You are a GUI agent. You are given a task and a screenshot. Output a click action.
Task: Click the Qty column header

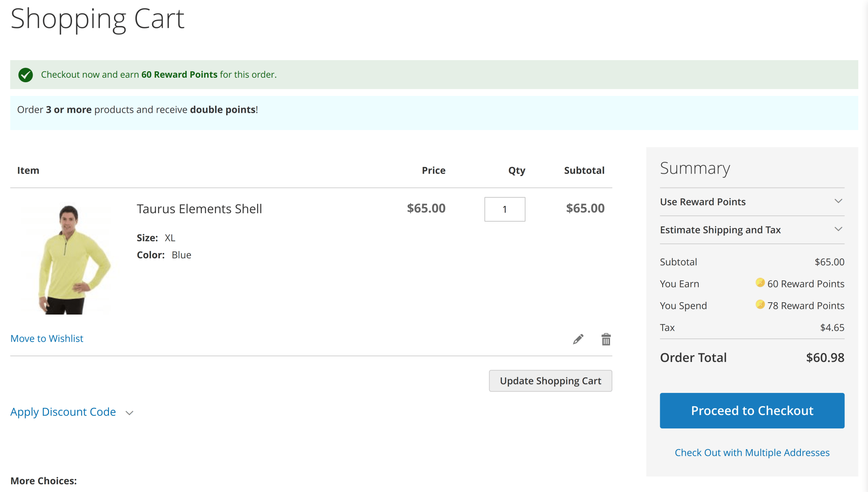click(x=517, y=170)
